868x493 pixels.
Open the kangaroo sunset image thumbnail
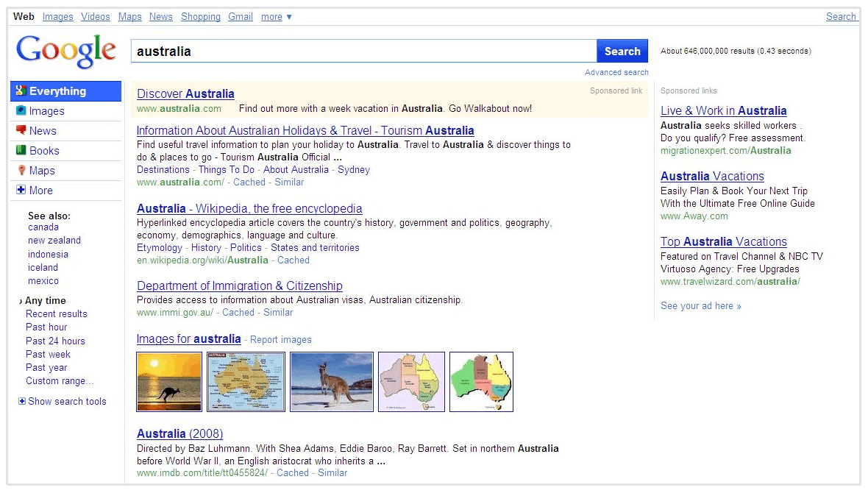pos(168,382)
